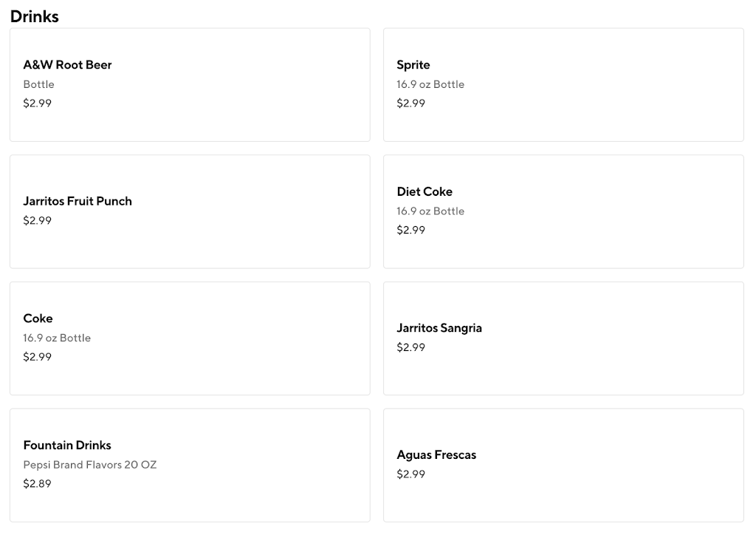Select the Jarritos Sangria item
756x535 pixels.
tap(563, 338)
